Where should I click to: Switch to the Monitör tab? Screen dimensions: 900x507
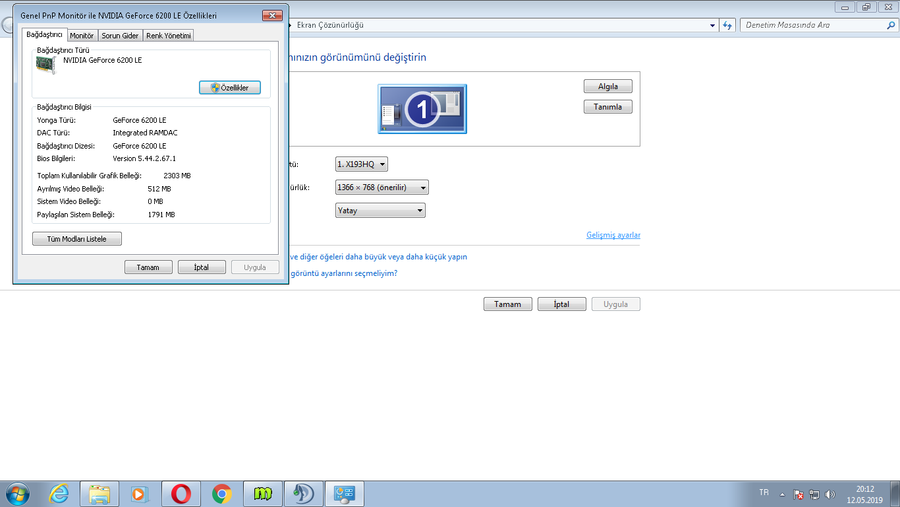pyautogui.click(x=82, y=36)
